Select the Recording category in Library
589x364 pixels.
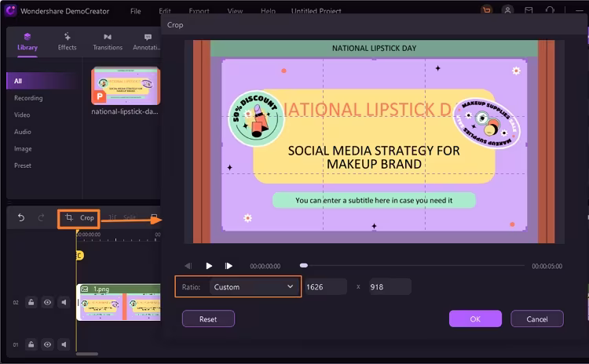(28, 98)
